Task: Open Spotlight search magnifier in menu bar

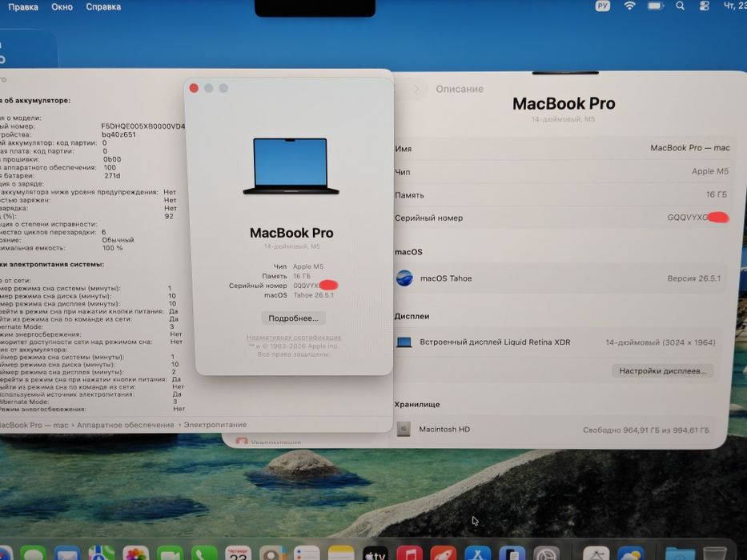Action: pos(681,6)
